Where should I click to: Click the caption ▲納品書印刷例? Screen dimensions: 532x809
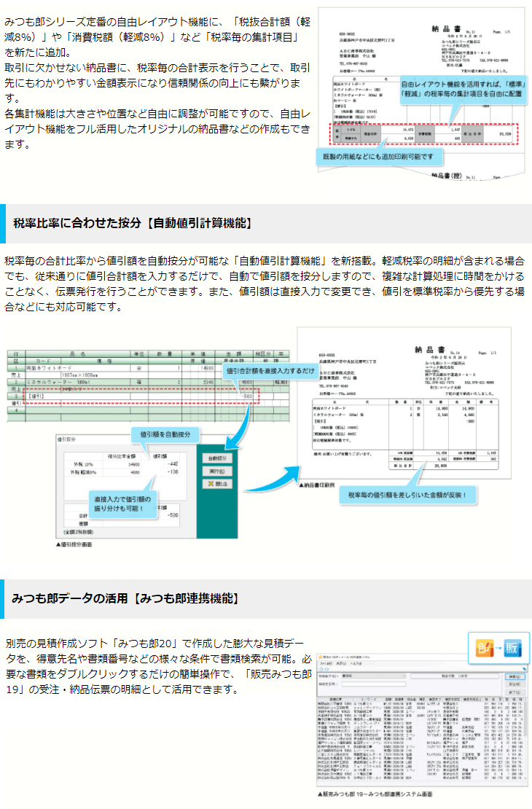[x=318, y=485]
